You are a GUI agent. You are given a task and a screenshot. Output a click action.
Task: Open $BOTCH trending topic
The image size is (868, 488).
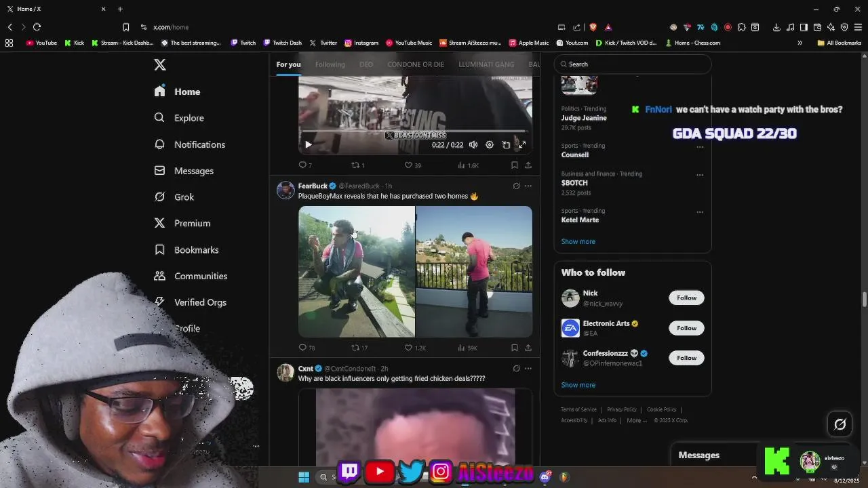click(x=574, y=183)
